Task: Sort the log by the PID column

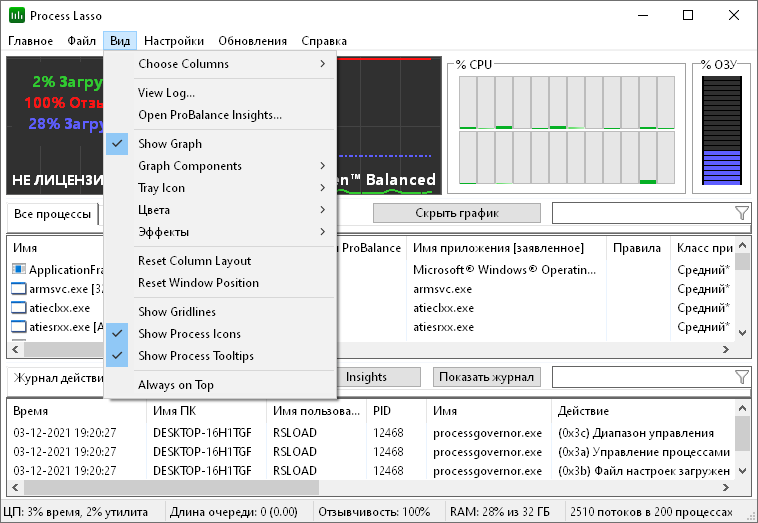Action: (x=396, y=411)
